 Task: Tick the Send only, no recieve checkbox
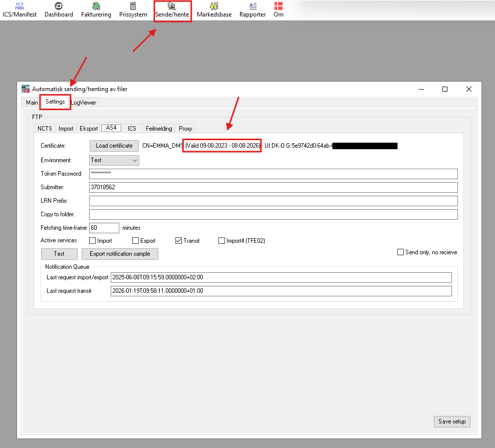pyautogui.click(x=400, y=252)
